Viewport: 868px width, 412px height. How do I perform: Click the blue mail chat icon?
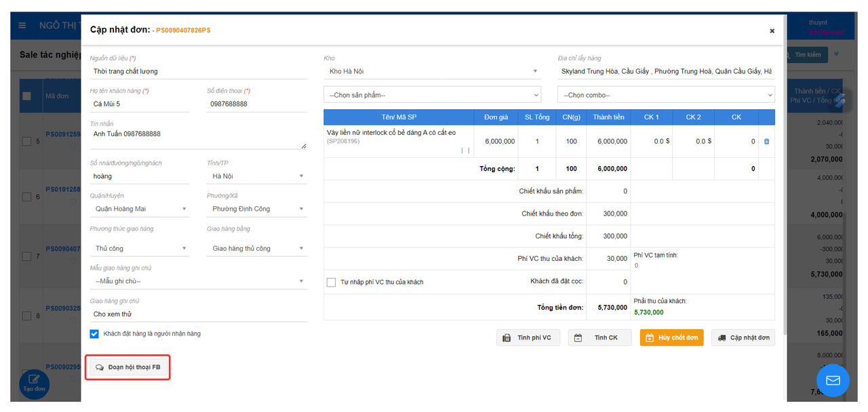(x=833, y=380)
